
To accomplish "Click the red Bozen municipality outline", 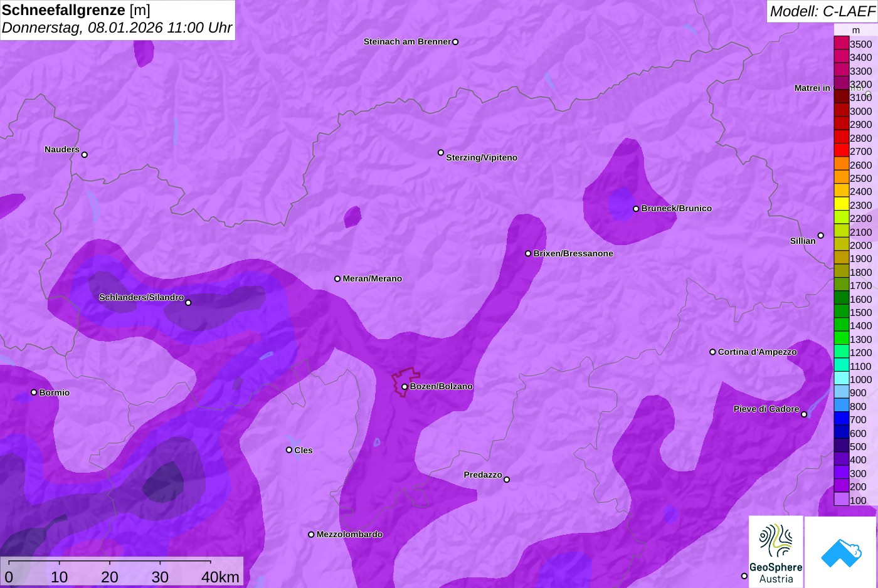I will [406, 382].
